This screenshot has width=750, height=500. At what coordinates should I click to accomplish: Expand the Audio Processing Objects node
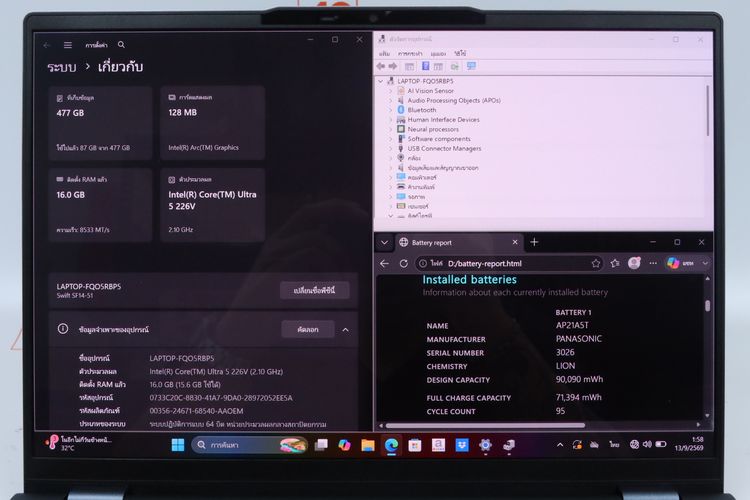point(390,100)
